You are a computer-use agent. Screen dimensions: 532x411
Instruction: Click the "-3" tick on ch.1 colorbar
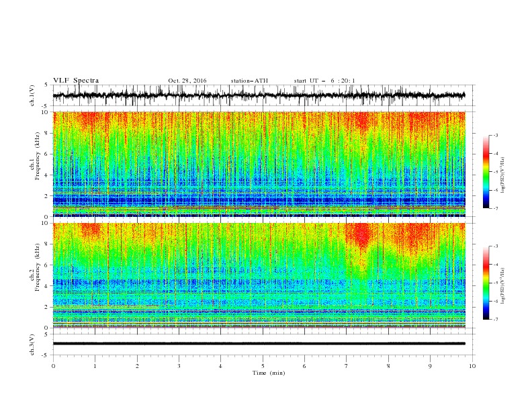(496, 136)
